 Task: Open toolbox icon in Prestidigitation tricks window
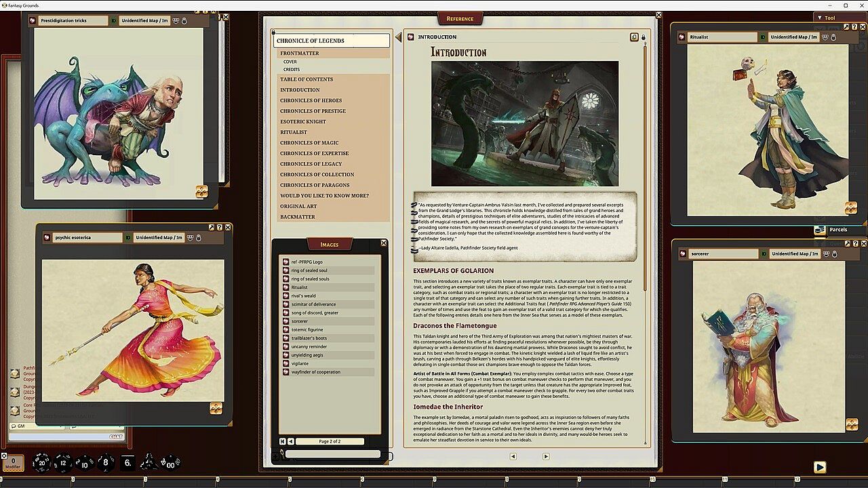201,192
